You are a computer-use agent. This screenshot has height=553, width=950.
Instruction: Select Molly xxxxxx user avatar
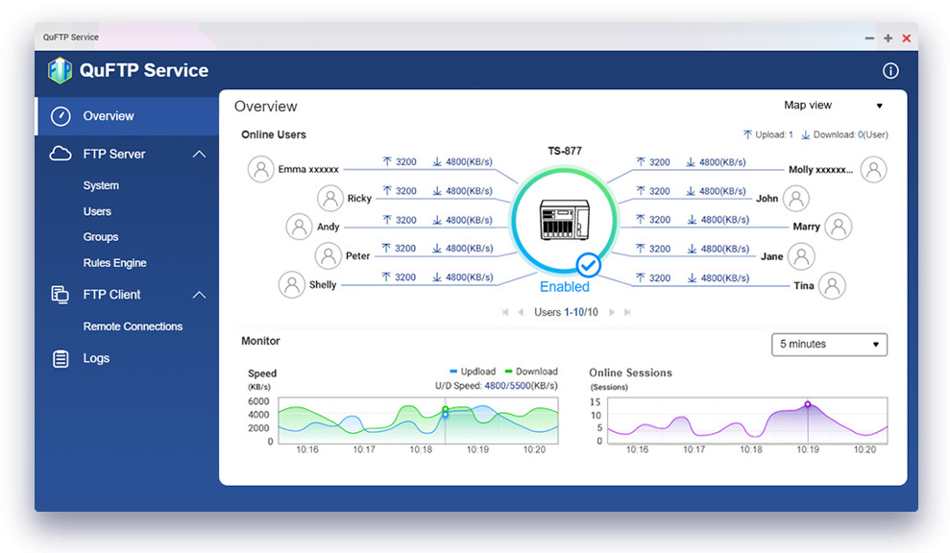pos(874,170)
